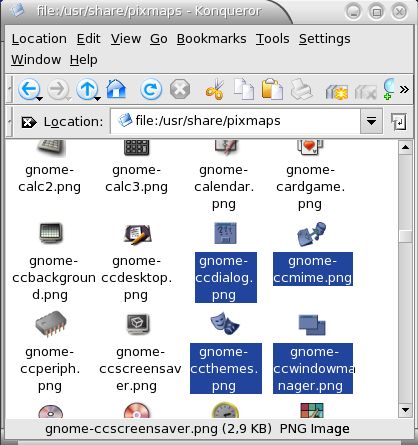Click the gnome-calc3.png file name

(x=136, y=178)
